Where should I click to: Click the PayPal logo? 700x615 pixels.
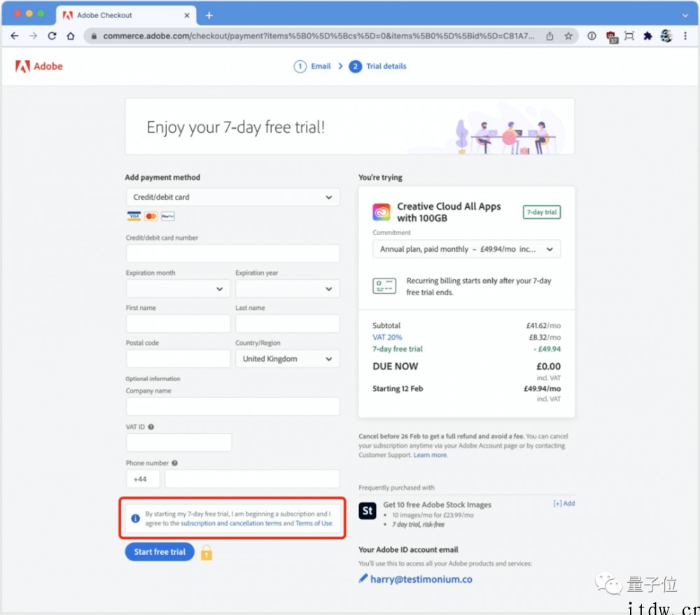tap(168, 216)
